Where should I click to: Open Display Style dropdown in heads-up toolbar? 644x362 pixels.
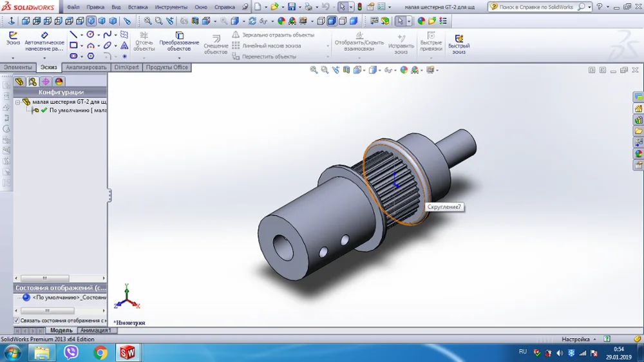(x=380, y=71)
